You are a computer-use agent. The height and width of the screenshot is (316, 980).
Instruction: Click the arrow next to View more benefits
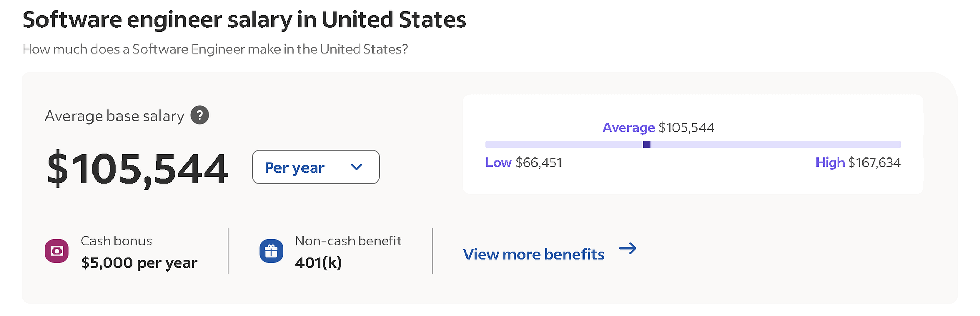(x=627, y=249)
